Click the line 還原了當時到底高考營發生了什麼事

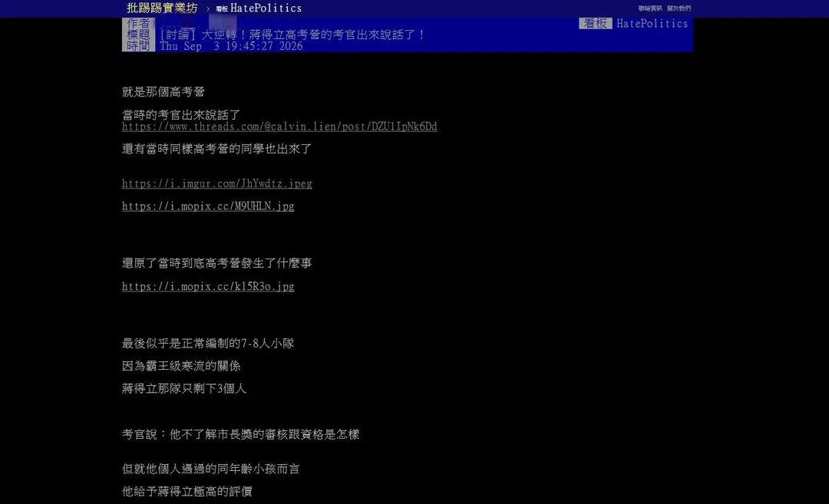216,263
